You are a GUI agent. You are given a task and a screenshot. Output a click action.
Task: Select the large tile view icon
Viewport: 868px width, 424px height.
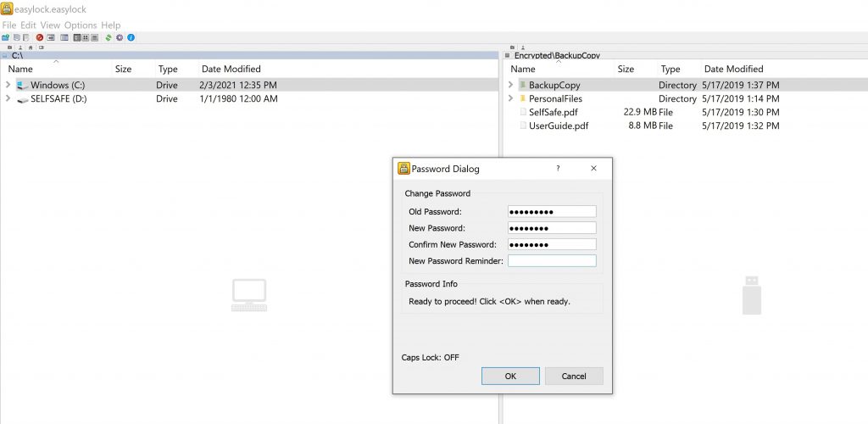pyautogui.click(x=95, y=37)
